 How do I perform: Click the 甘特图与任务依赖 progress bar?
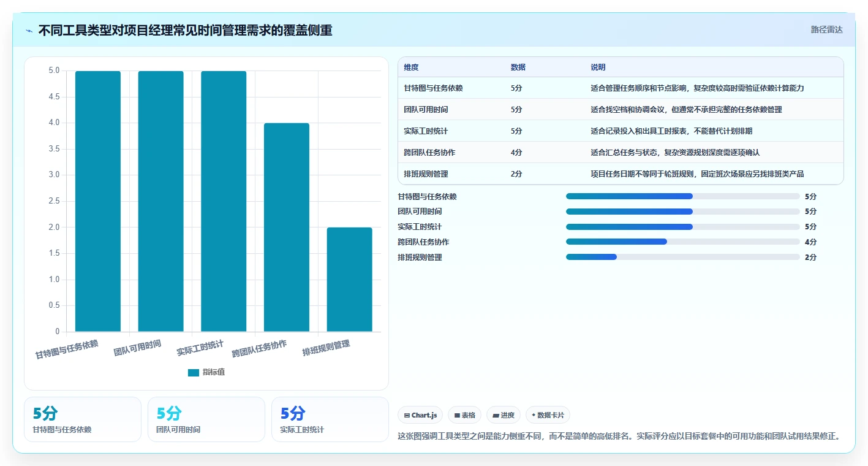tap(683, 196)
